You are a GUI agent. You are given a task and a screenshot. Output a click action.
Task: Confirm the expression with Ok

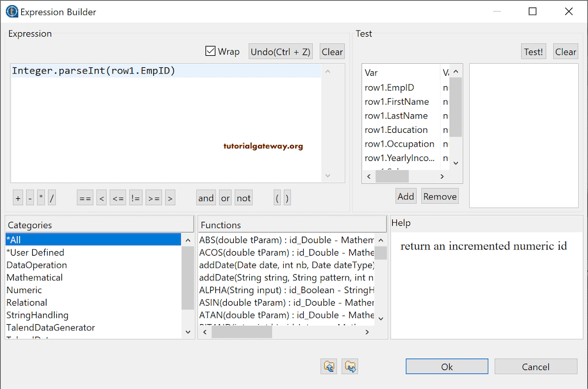(x=446, y=366)
